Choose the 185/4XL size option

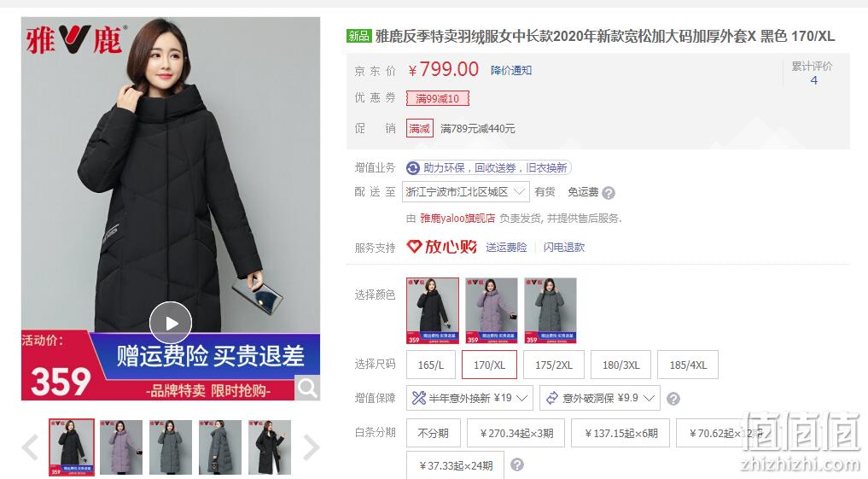[x=688, y=365]
